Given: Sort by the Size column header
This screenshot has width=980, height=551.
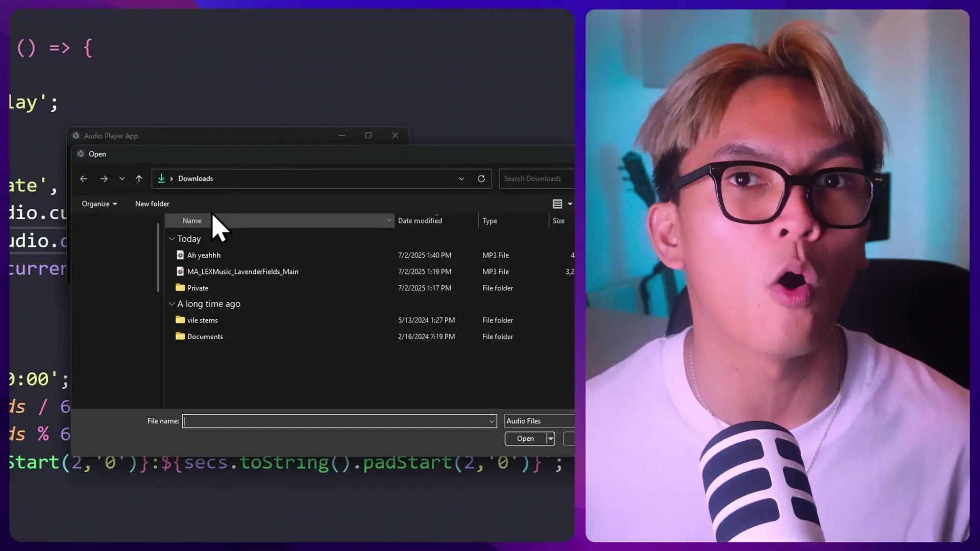Looking at the screenshot, I should click(x=559, y=221).
